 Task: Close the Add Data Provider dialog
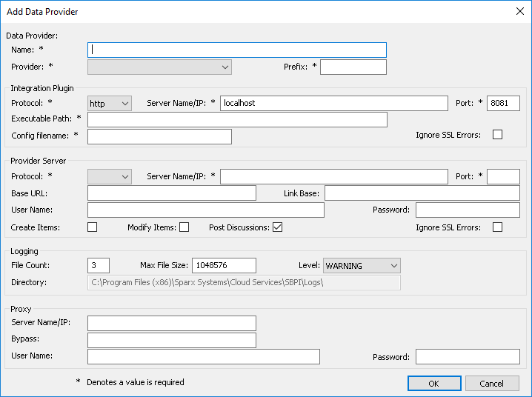pyautogui.click(x=519, y=11)
